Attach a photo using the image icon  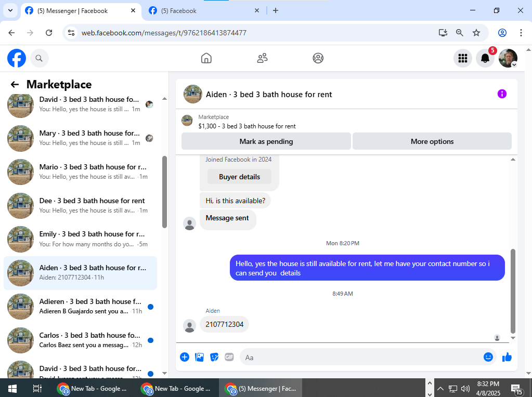coord(200,357)
